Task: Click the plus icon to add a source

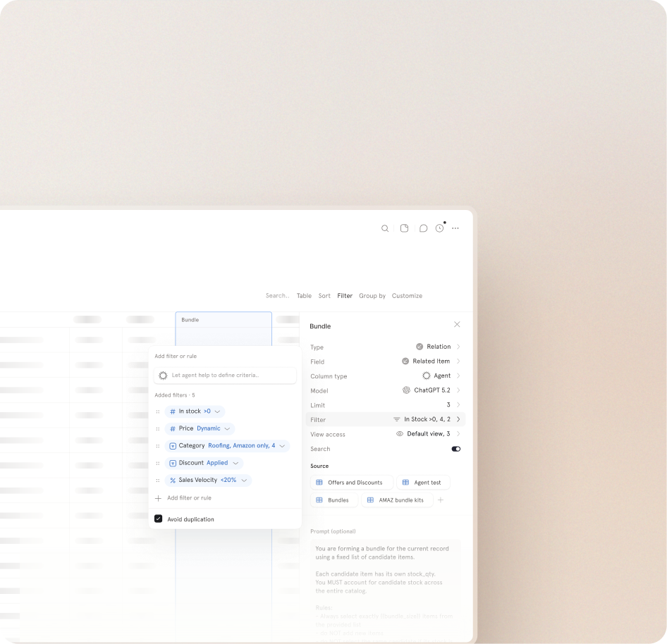Action: [441, 500]
